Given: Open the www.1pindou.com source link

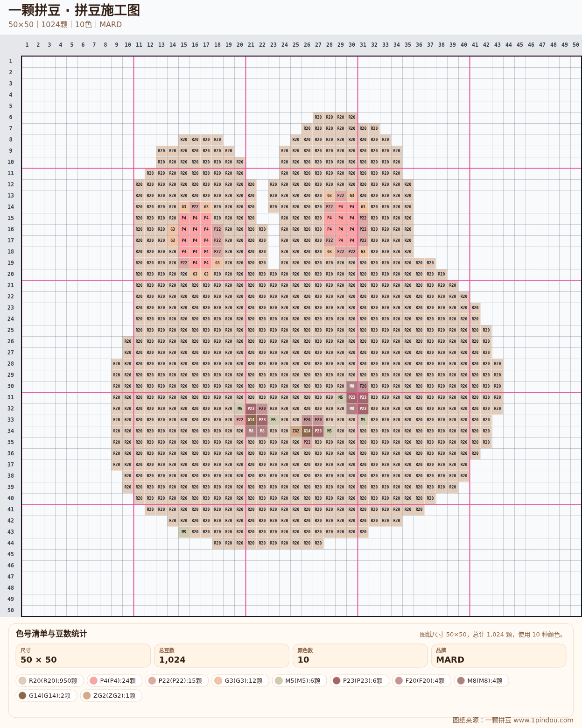Looking at the screenshot, I should point(543,720).
